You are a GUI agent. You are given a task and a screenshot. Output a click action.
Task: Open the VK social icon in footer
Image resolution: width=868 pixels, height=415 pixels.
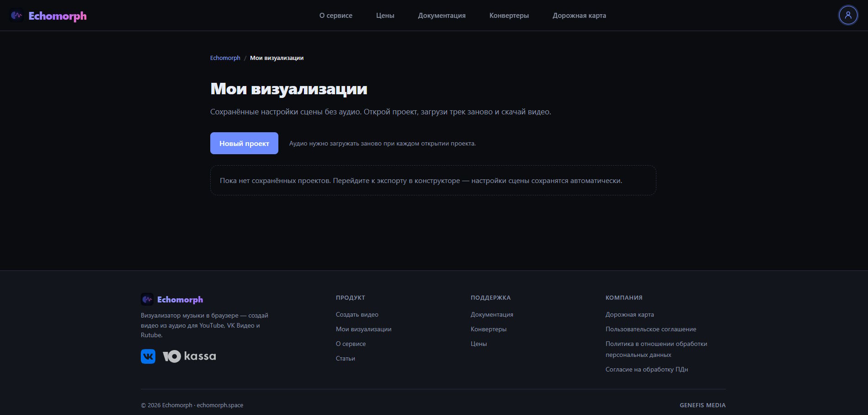pos(148,356)
